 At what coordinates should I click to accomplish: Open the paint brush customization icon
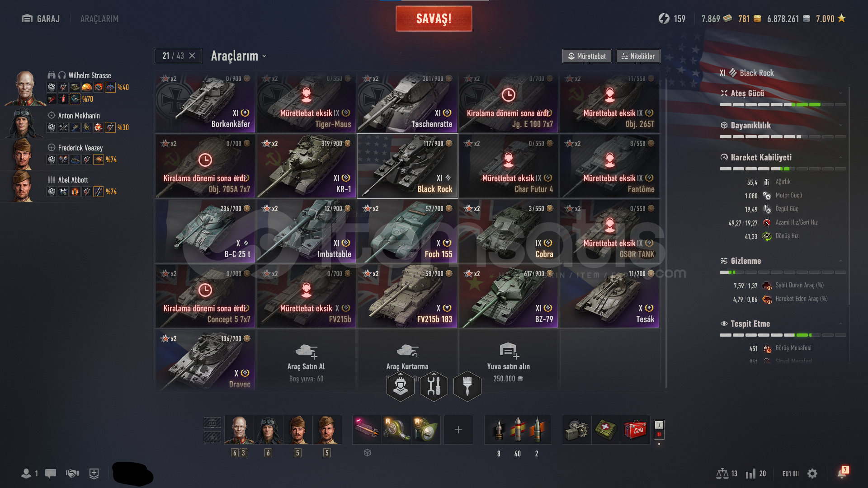(467, 386)
